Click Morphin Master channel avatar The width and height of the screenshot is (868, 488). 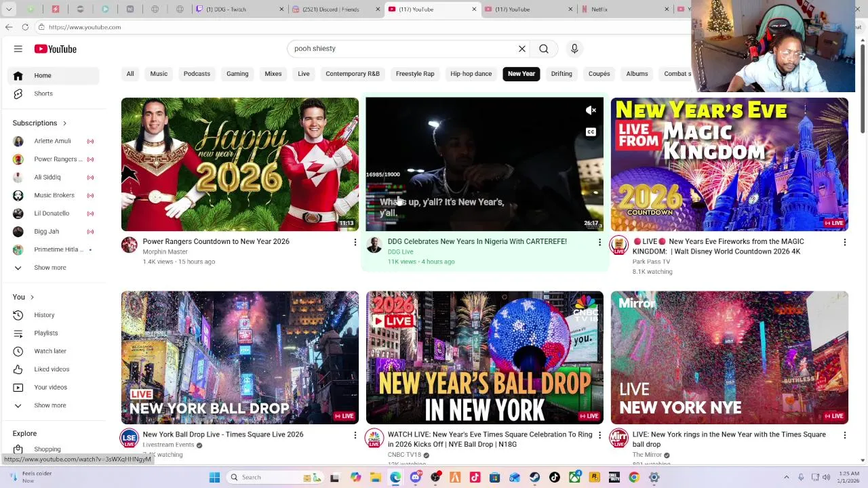(130, 245)
